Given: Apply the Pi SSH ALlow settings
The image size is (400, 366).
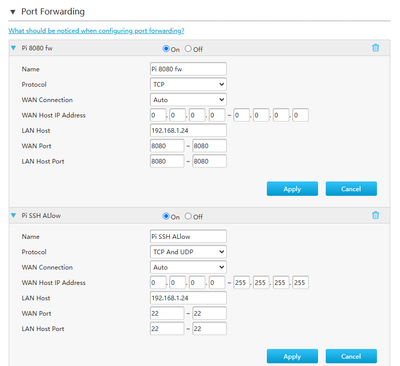Looking at the screenshot, I should click(x=292, y=356).
